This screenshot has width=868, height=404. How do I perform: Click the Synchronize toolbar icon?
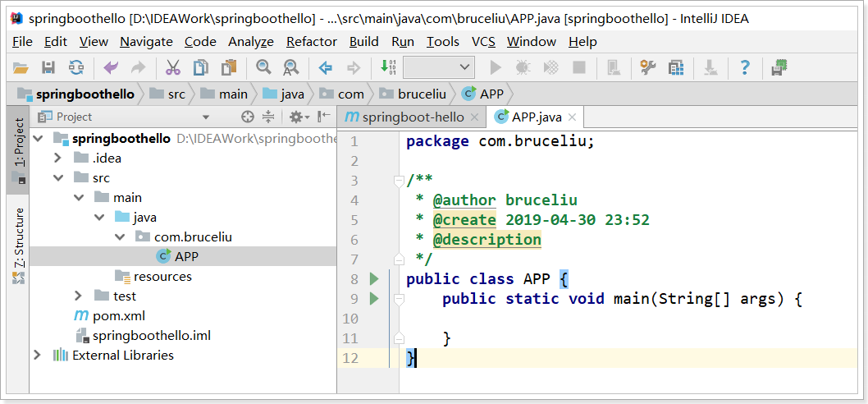coord(75,68)
